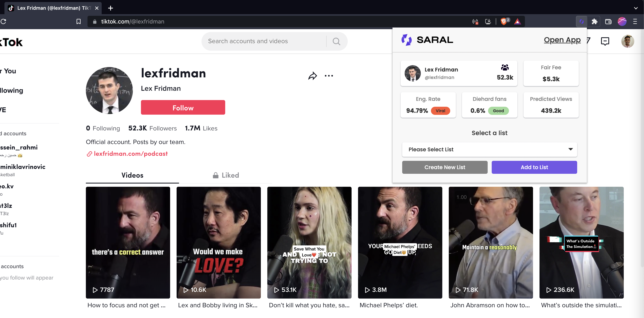Open a new browser tab
This screenshot has height=318, width=644.
pyautogui.click(x=111, y=8)
